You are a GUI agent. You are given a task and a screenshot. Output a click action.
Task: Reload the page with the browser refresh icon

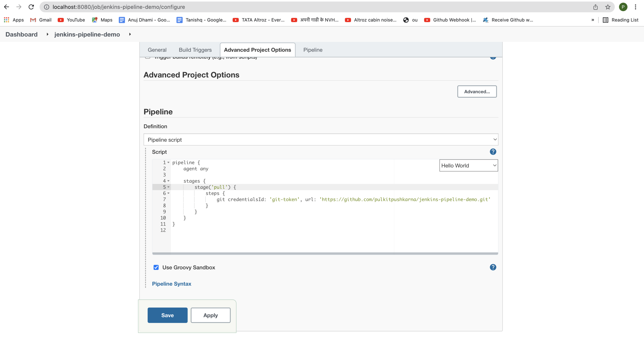31,7
